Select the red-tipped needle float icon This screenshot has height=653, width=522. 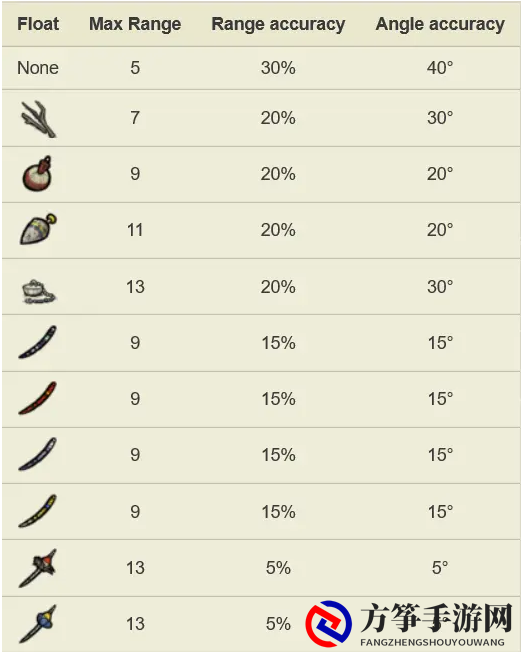click(38, 568)
